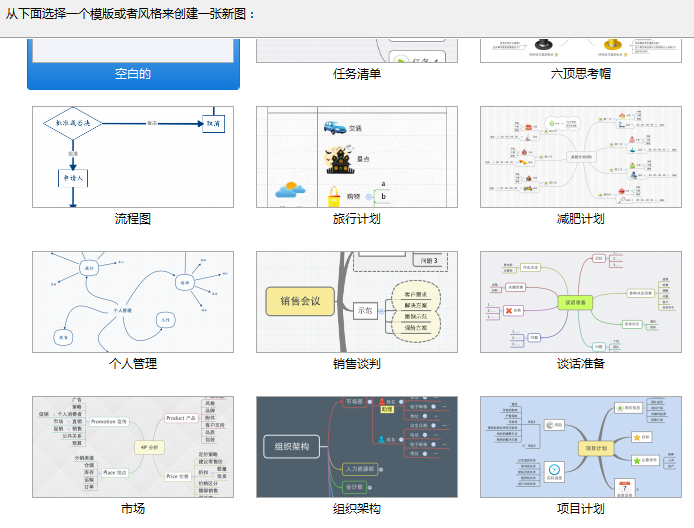Screen dimensions: 694x528
Task: Click the 销售谈判 label
Action: [x=357, y=364]
